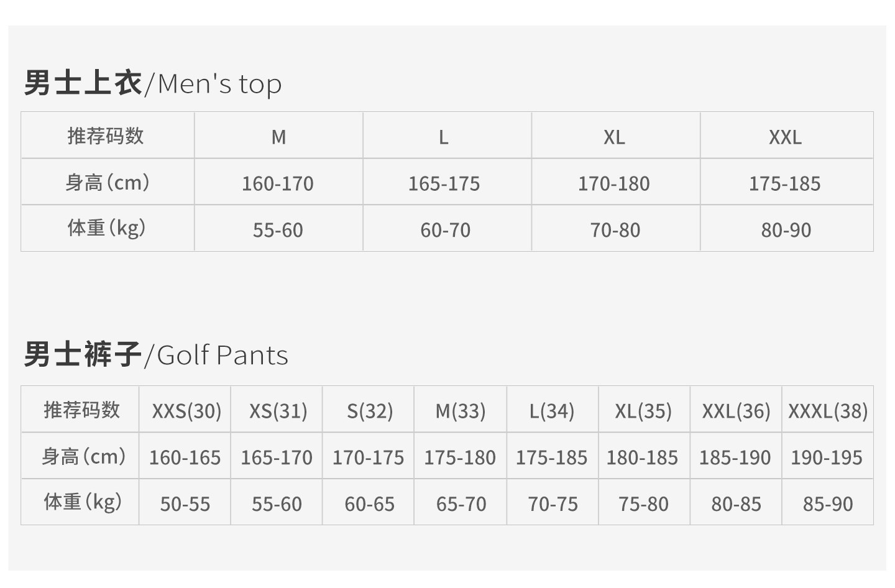Select the XS(31) pants size header
Image resolution: width=895 pixels, height=588 pixels.
277,410
